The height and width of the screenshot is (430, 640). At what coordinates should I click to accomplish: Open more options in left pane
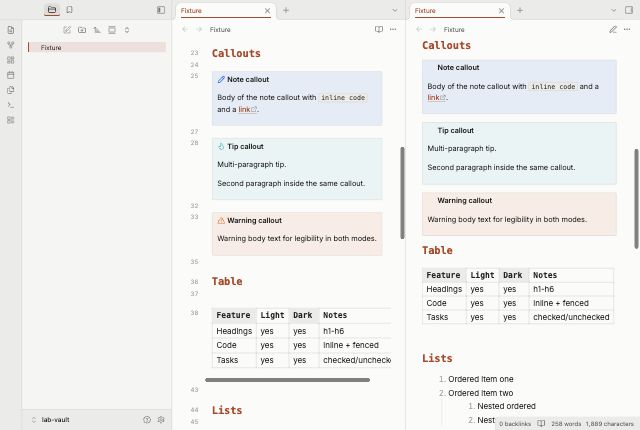393,29
